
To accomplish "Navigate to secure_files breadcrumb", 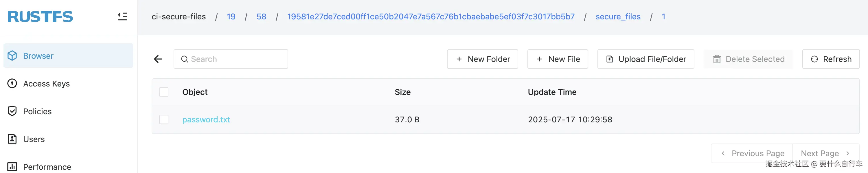I will [618, 16].
